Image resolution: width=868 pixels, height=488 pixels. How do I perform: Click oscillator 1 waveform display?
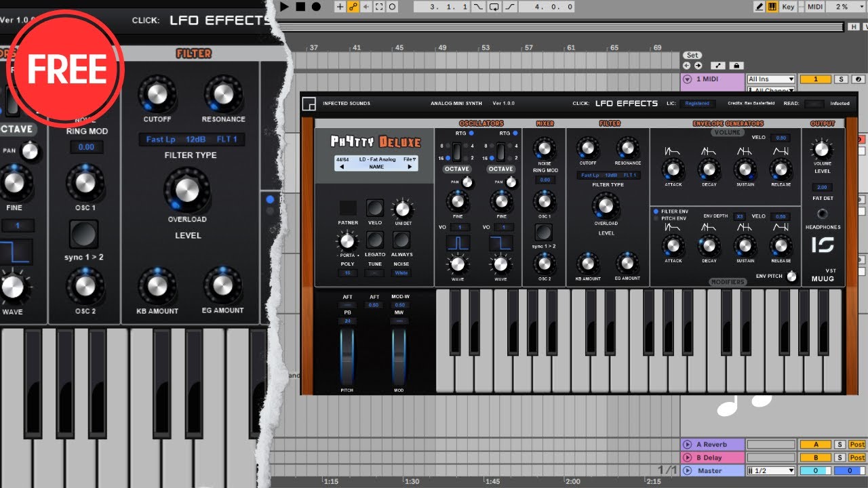(x=458, y=243)
